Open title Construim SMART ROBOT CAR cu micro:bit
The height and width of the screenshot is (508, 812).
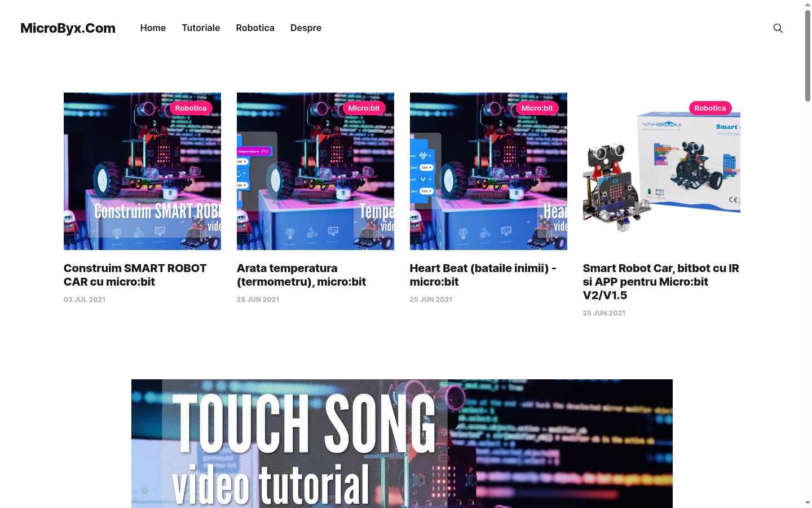(135, 275)
